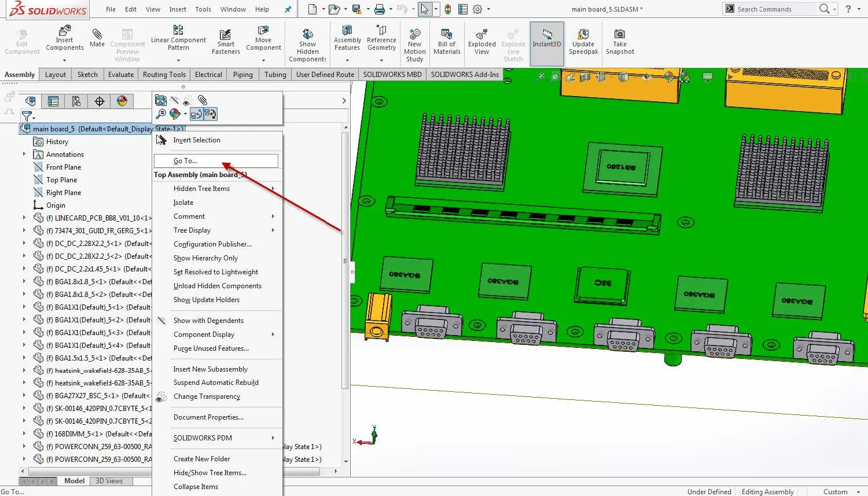Select Isolate from context menu
868x496 pixels.
(x=183, y=203)
